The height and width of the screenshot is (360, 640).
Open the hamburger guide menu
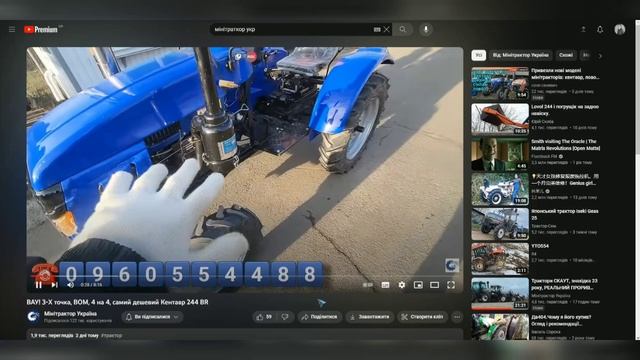pos(12,29)
